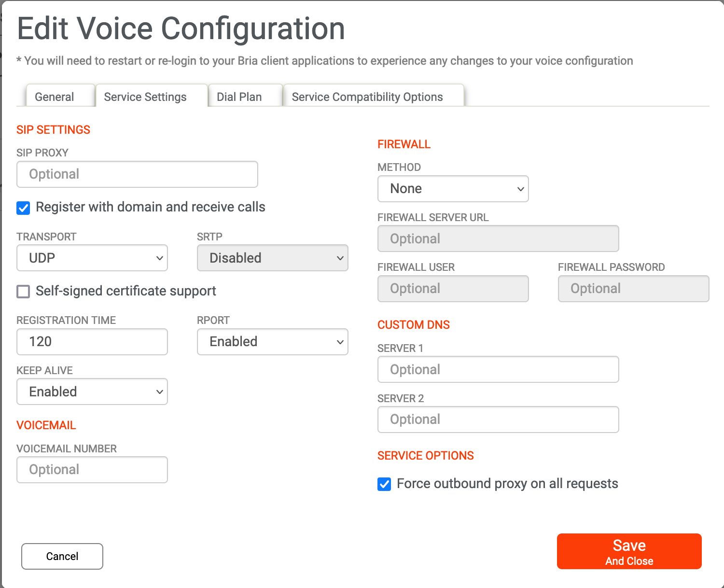
Task: Open the Firewall Method dropdown
Action: (x=453, y=189)
